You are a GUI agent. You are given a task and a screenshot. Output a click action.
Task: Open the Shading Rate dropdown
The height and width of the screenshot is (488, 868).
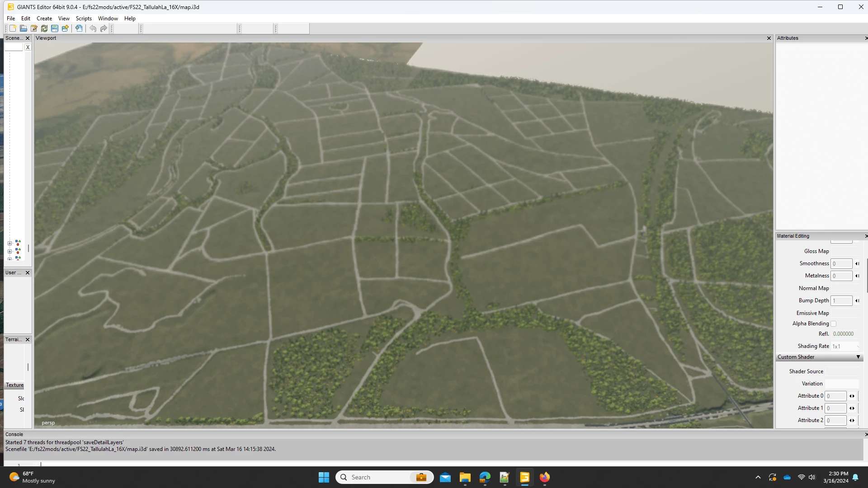[x=845, y=346]
